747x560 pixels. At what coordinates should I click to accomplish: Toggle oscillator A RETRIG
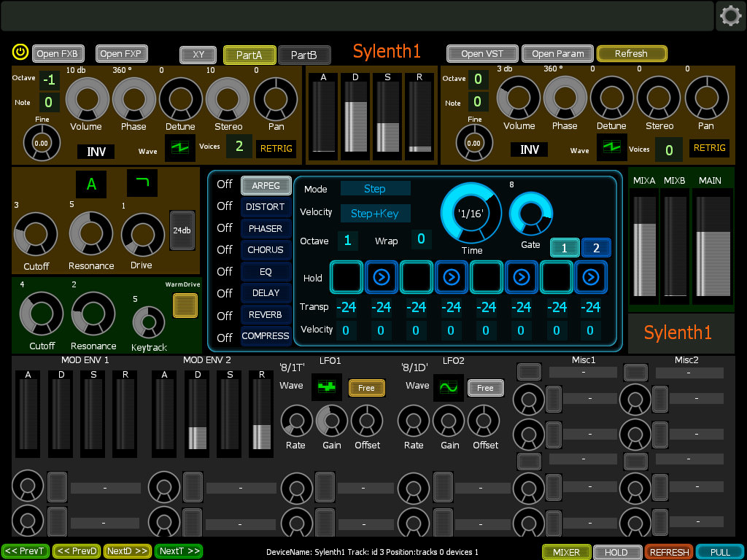click(276, 149)
